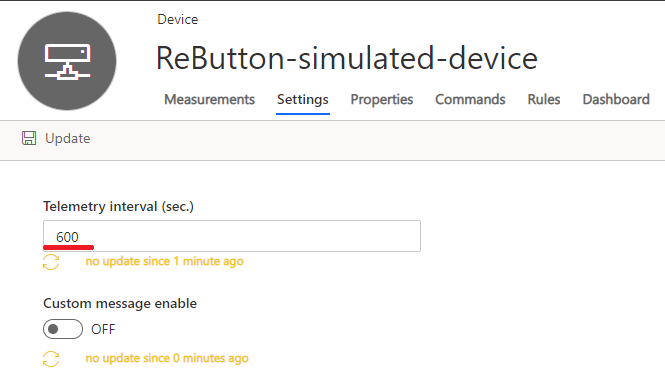Open the Measurements tab
This screenshot has width=665, height=373.
coord(210,100)
